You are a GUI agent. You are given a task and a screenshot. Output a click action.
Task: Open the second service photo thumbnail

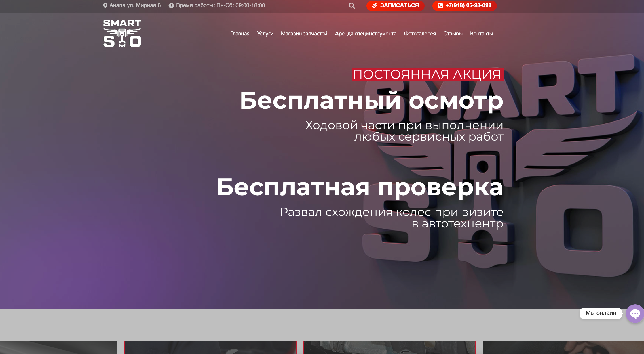coord(210,347)
